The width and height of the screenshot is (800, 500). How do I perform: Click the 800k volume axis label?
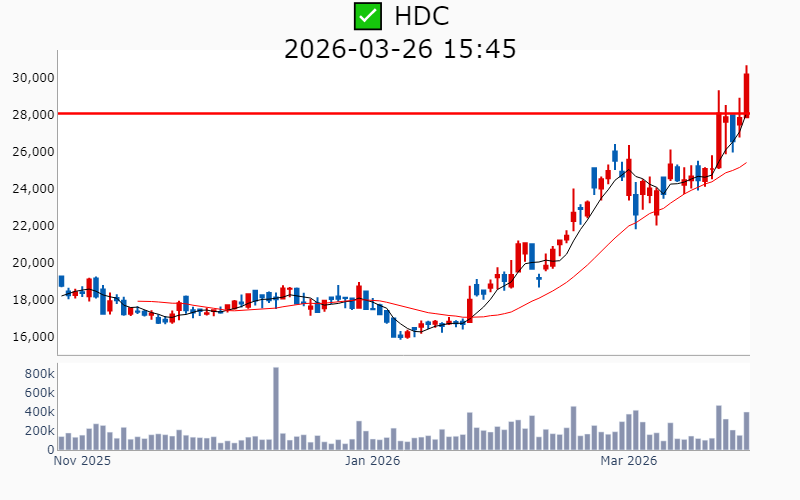click(37, 373)
